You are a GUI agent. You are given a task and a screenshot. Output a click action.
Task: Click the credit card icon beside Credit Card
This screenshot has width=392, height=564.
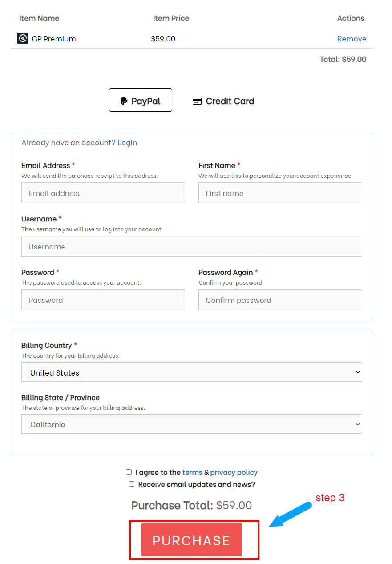tap(197, 101)
